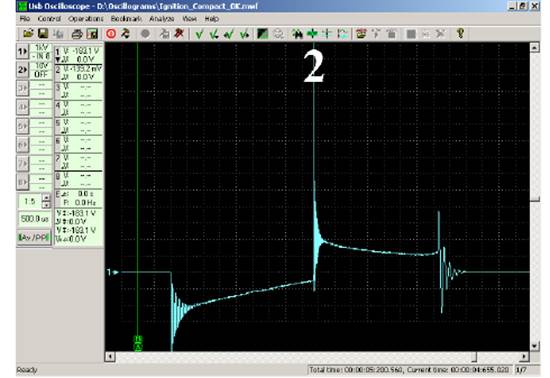Click the 500.0 us time base field
Image resolution: width=550 pixels, height=378 pixels.
click(x=34, y=219)
